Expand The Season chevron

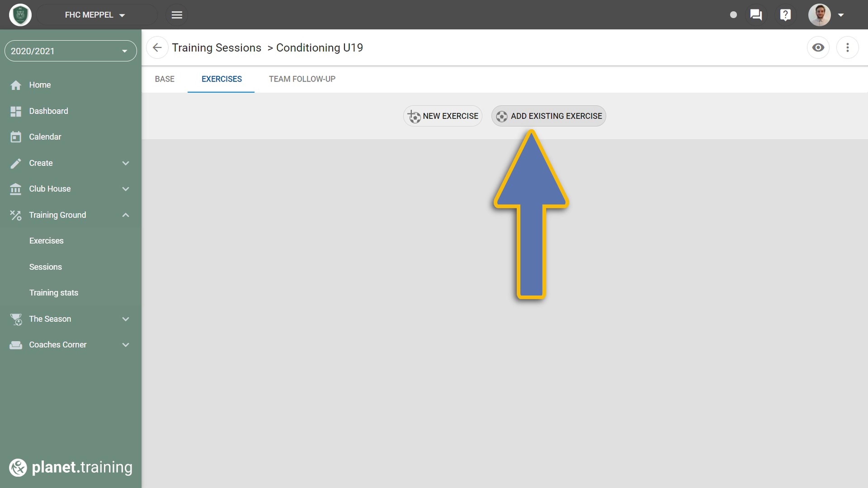pyautogui.click(x=125, y=319)
